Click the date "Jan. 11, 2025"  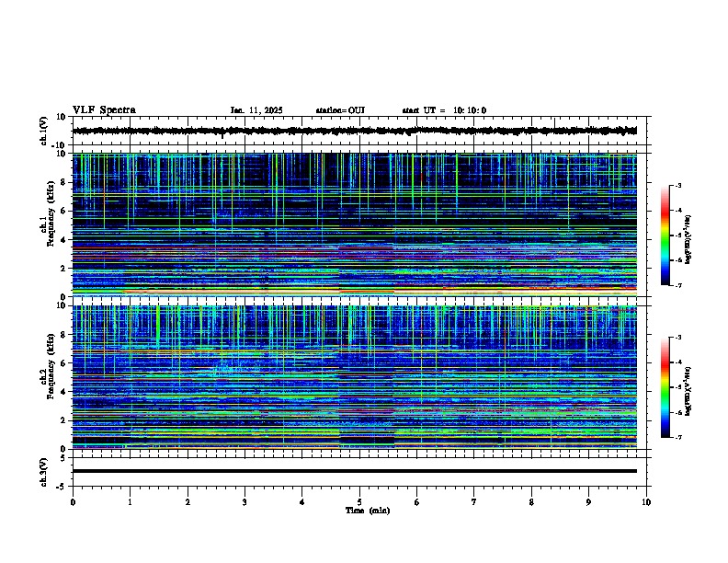pyautogui.click(x=256, y=110)
